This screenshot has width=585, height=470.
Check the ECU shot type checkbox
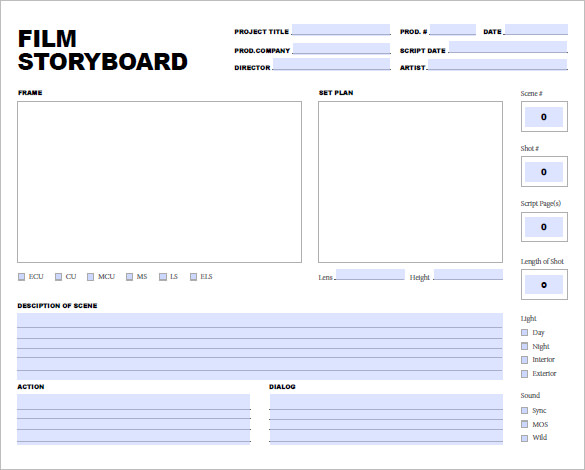tap(22, 277)
